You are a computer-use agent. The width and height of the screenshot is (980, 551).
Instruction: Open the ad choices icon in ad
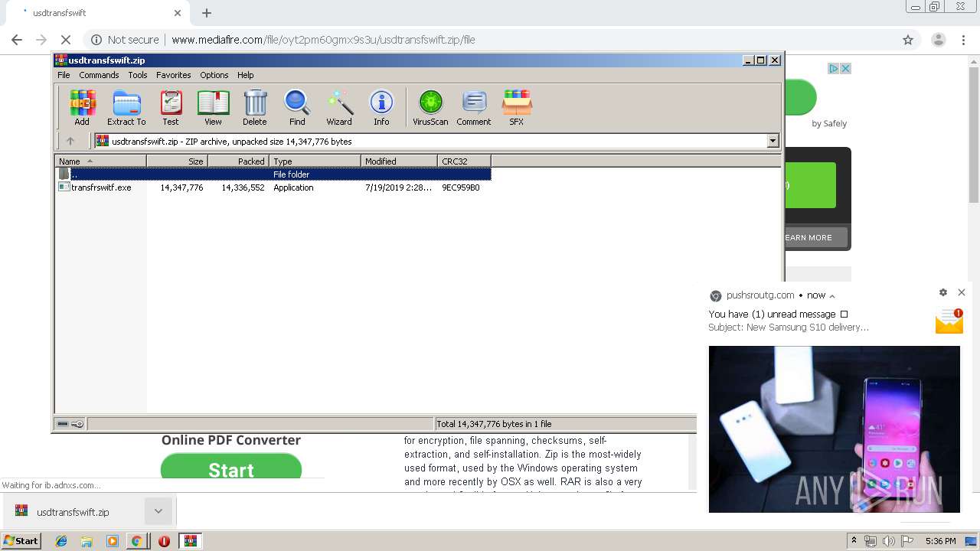tap(834, 68)
